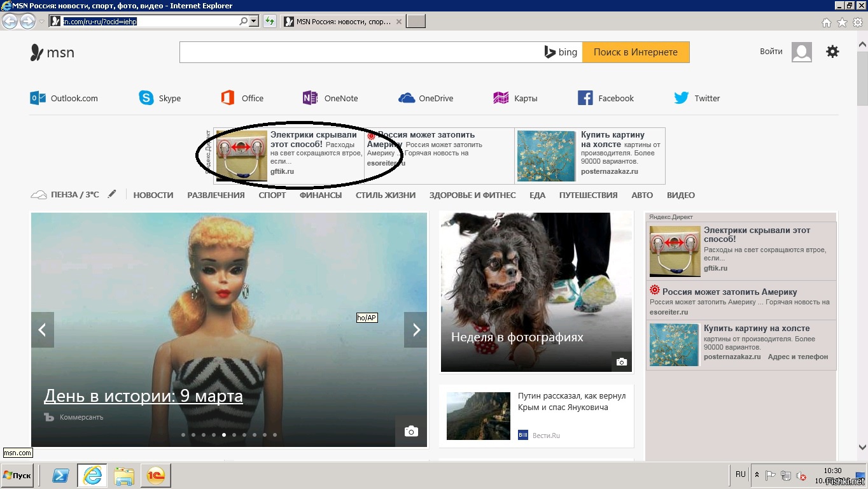Open the Twitter shortcut
Image resolution: width=868 pixels, height=489 pixels.
coord(697,98)
